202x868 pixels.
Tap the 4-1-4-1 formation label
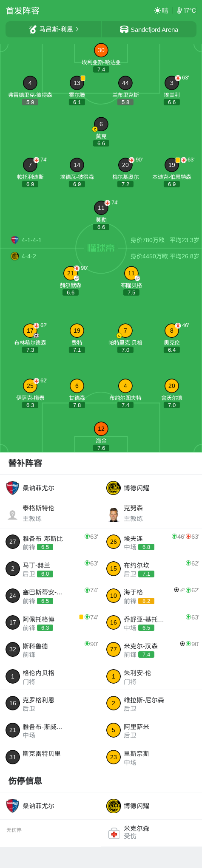31,240
